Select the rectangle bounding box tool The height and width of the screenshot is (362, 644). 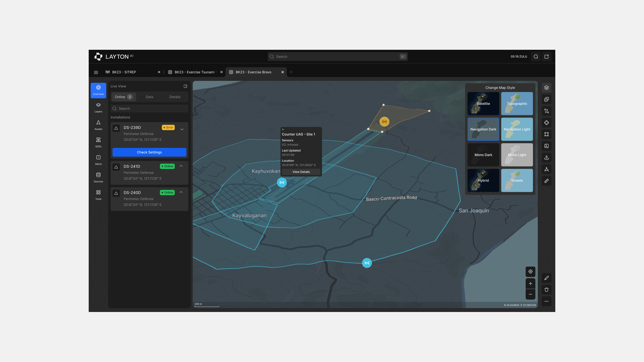pyautogui.click(x=547, y=135)
